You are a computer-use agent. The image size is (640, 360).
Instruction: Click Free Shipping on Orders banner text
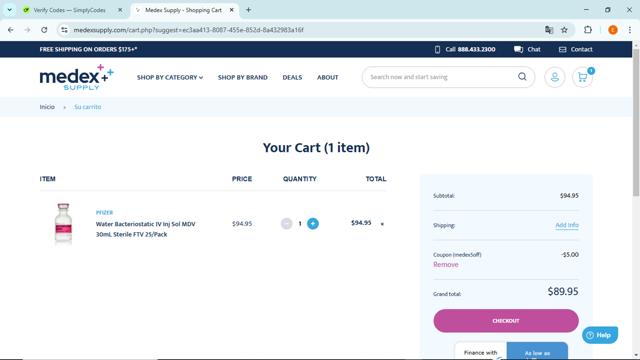tap(88, 49)
